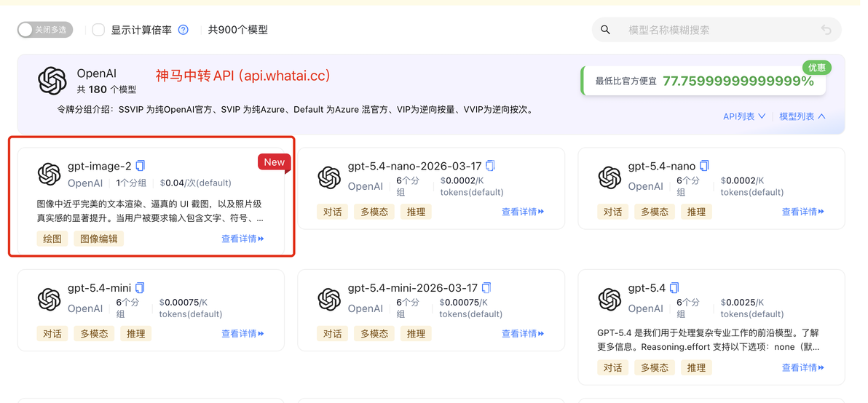Click the gpt-5.4 description starting with GPT-5.4 是我们
Image resolution: width=868 pixels, height=403 pixels.
[x=708, y=340]
